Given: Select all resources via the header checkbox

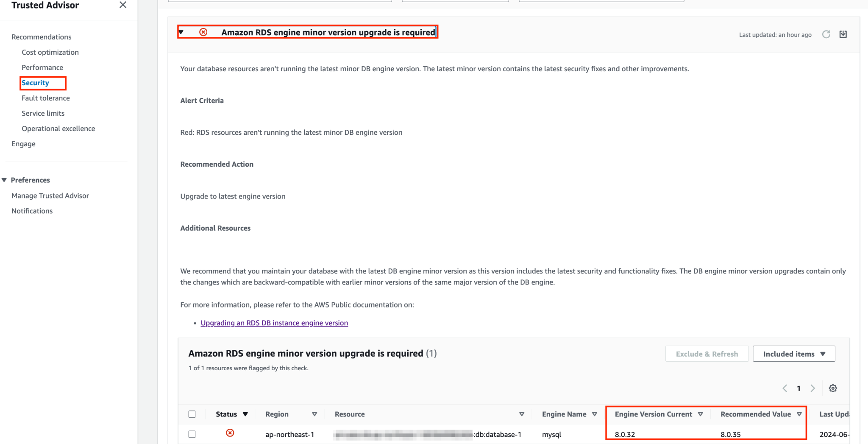Looking at the screenshot, I should coord(192,414).
